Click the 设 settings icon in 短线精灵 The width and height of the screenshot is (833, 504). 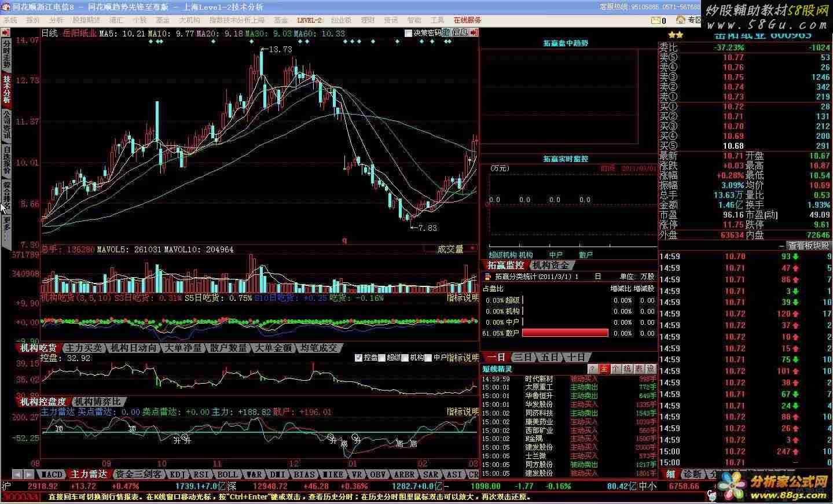pos(650,369)
